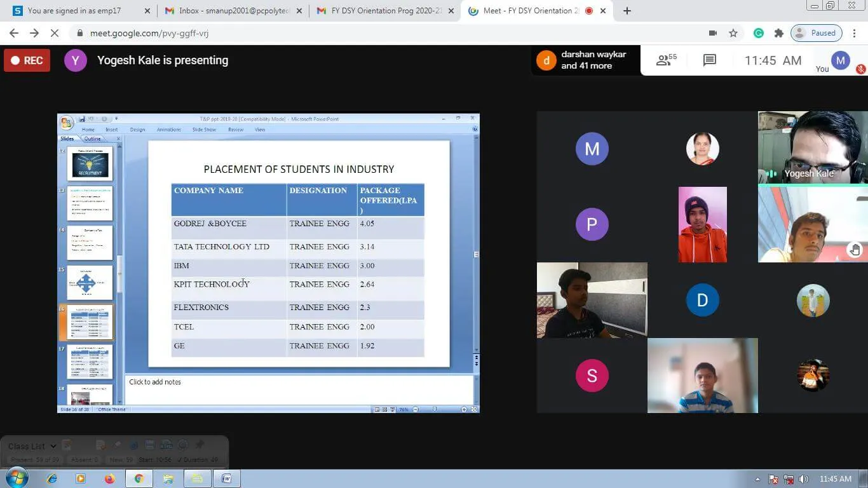Viewport: 868px width, 488px height.
Task: Open the View ribbon tab in PowerPoint
Action: (x=260, y=130)
